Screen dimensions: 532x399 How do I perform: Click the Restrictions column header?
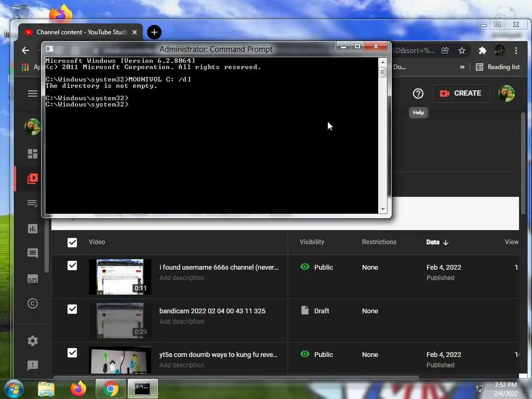coord(379,242)
